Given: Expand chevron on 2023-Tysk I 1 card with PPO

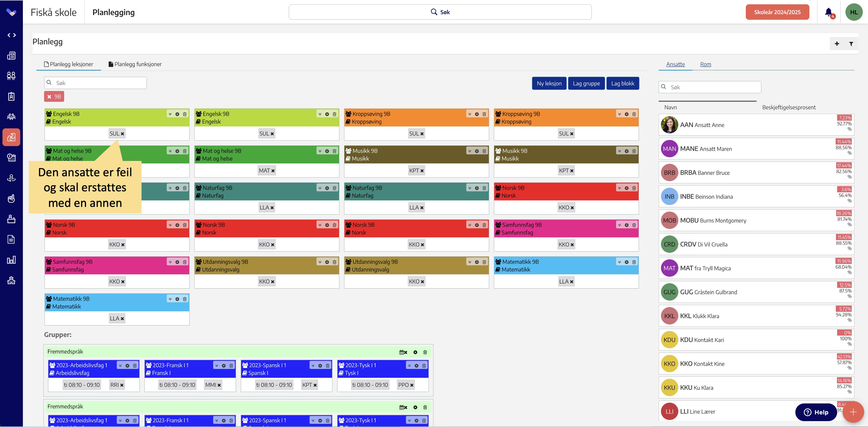Looking at the screenshot, I should pyautogui.click(x=409, y=366).
